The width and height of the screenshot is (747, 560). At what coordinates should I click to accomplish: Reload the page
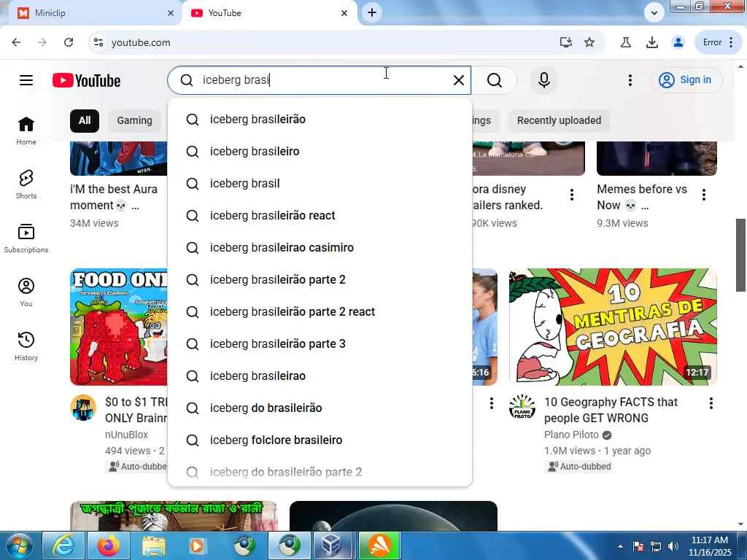[x=69, y=42]
